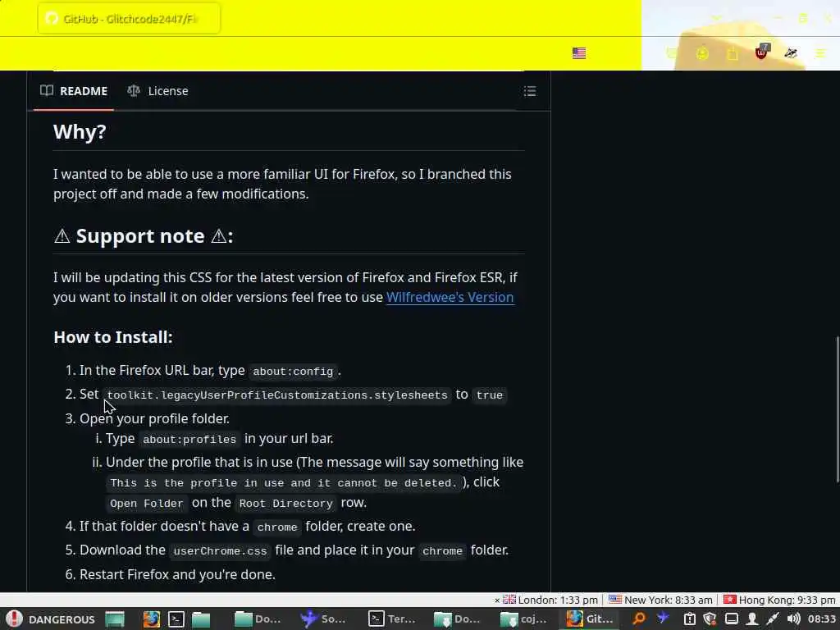Image resolution: width=840 pixels, height=630 pixels.
Task: Click the shield security tray icon
Action: click(710, 619)
